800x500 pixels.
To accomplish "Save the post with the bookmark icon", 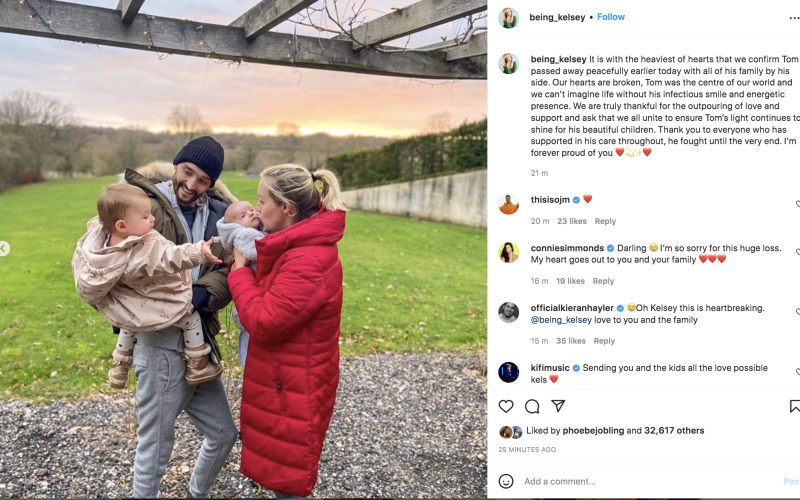I will pos(795,406).
